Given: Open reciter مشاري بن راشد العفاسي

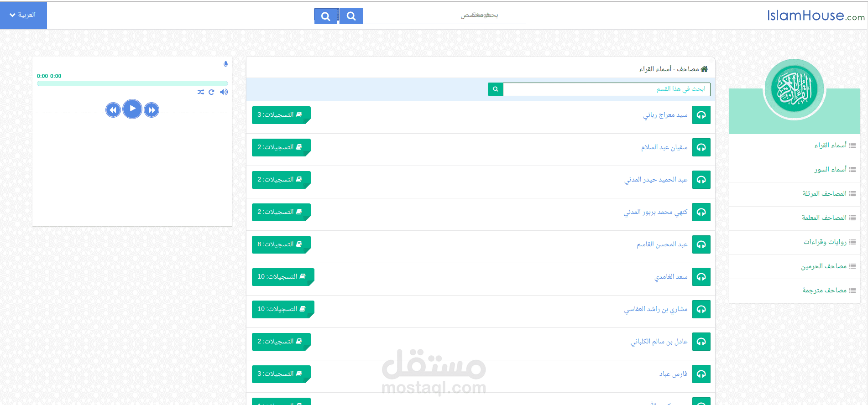Looking at the screenshot, I should (656, 309).
